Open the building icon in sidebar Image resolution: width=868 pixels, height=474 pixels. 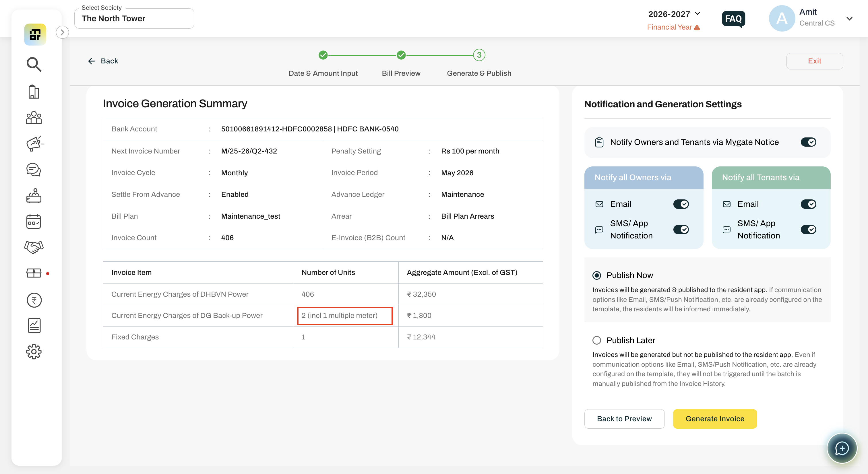pyautogui.click(x=34, y=91)
